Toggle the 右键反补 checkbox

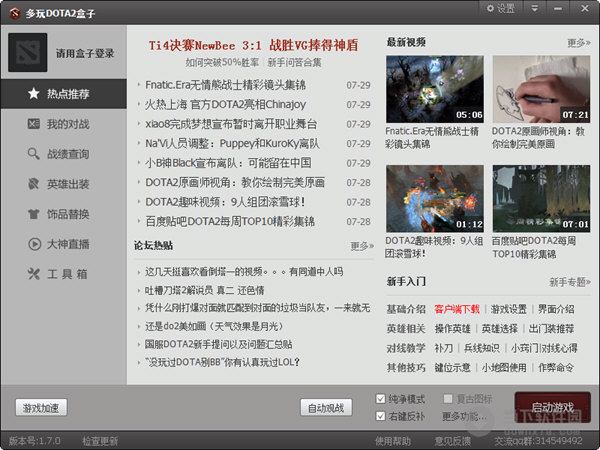[380, 416]
